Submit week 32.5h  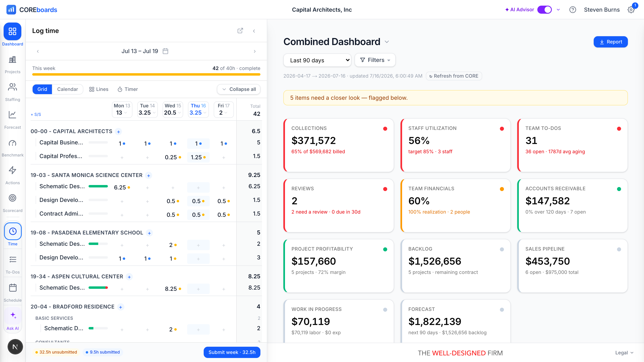click(232, 352)
